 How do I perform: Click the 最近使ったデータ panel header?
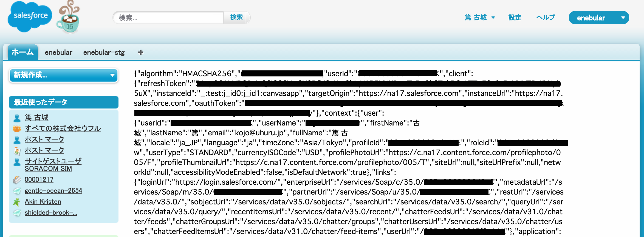pos(64,102)
